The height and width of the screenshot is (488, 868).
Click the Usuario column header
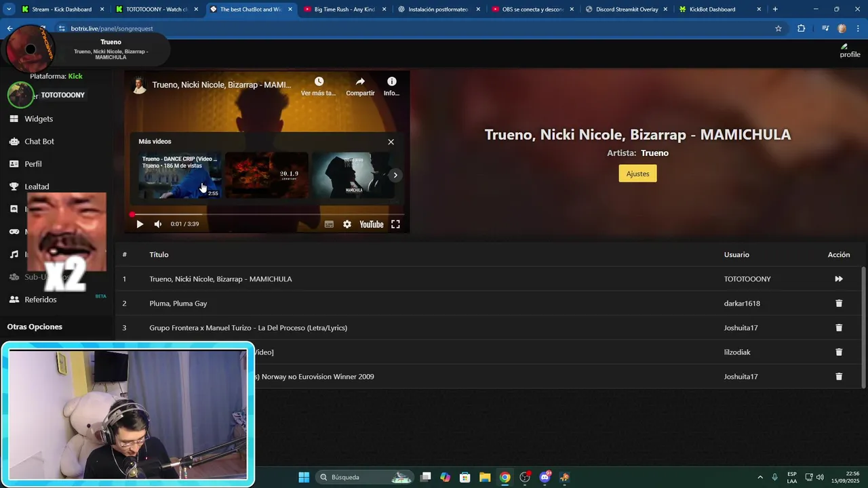(736, 254)
